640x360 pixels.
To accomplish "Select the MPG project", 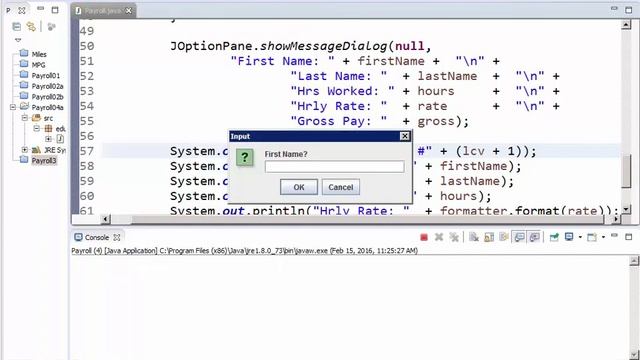I will pos(38,65).
